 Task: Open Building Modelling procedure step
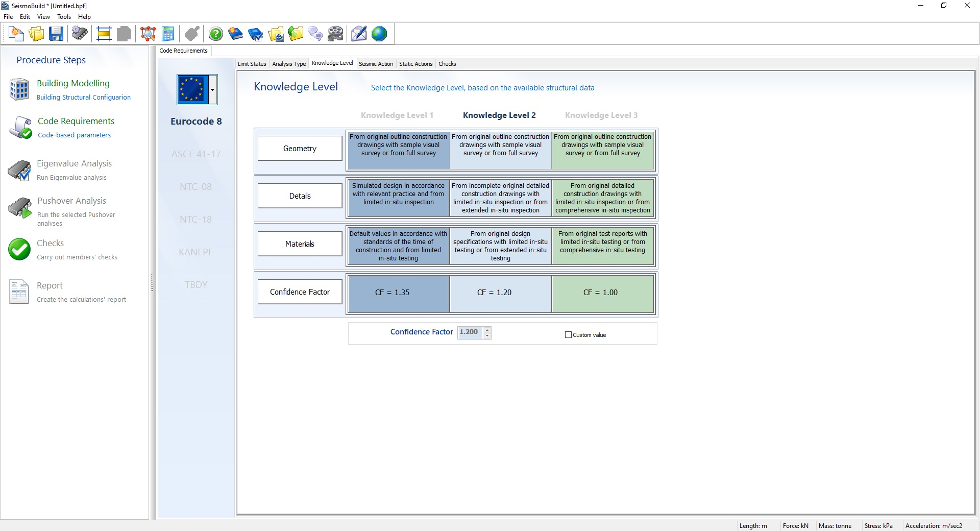tap(73, 84)
